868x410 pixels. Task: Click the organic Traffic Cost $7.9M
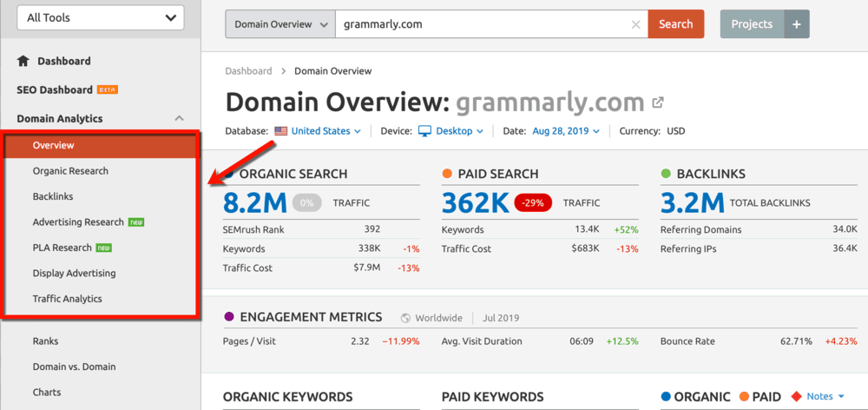367,268
